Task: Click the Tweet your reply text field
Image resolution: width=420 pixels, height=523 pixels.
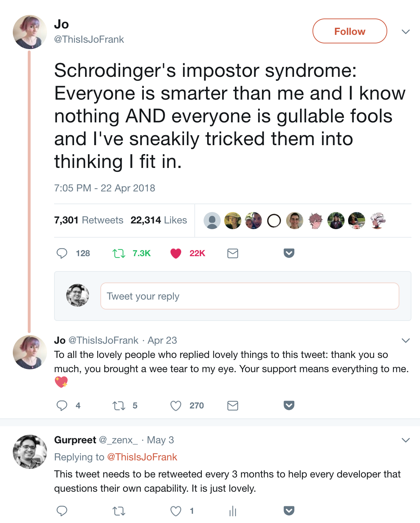Action: pos(250,296)
